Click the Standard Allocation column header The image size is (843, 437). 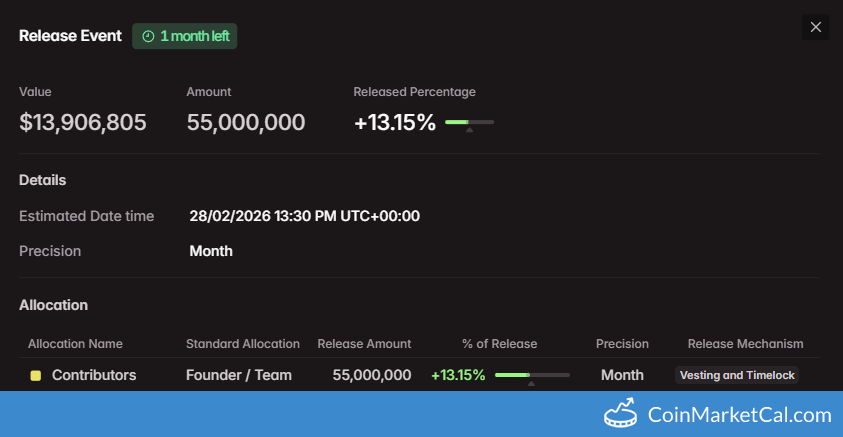[243, 344]
